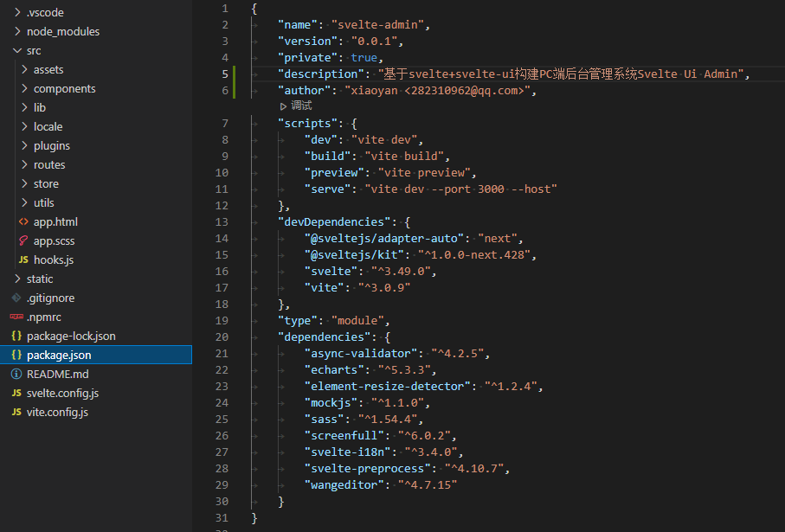Open the store folder
The image size is (785, 532).
click(46, 183)
